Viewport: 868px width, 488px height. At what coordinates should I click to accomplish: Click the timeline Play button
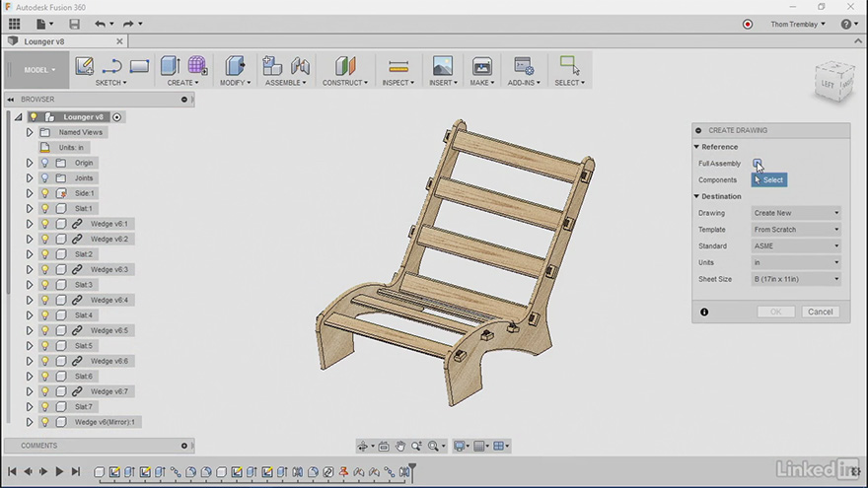pyautogui.click(x=59, y=471)
